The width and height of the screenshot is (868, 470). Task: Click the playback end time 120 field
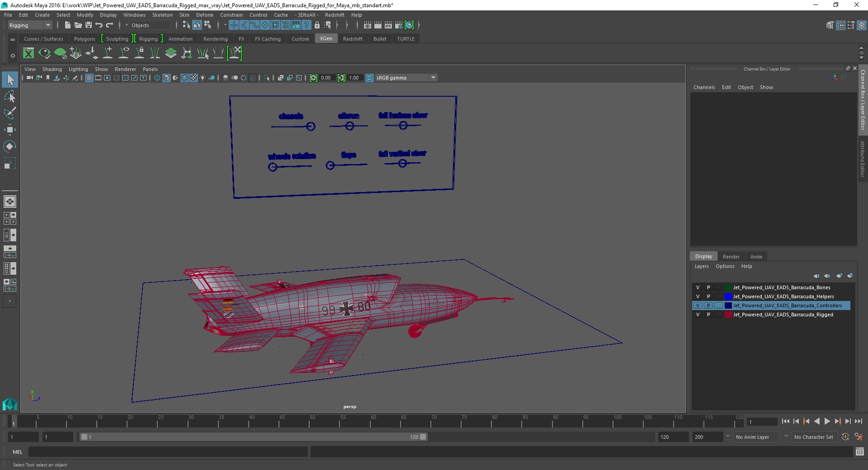pos(673,437)
